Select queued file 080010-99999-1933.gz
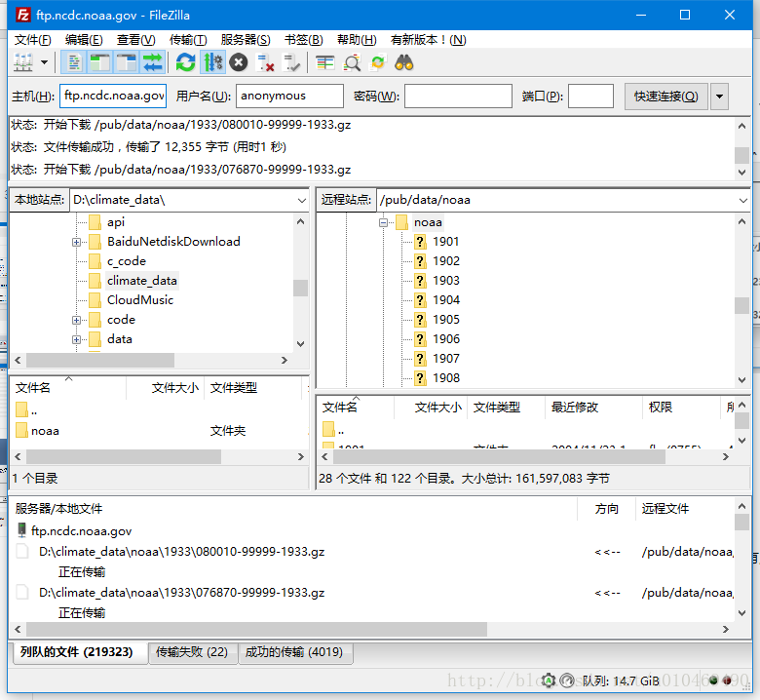Viewport: 760px width, 700px height. 182,552
